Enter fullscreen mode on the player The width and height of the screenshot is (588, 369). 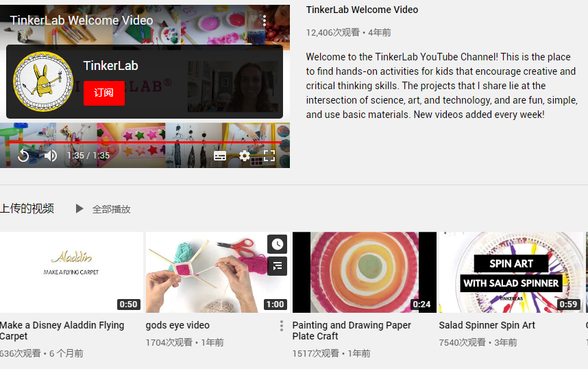click(269, 156)
